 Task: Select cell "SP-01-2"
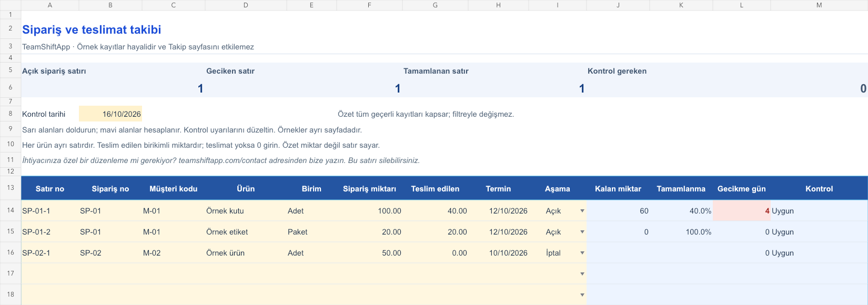tap(50, 232)
